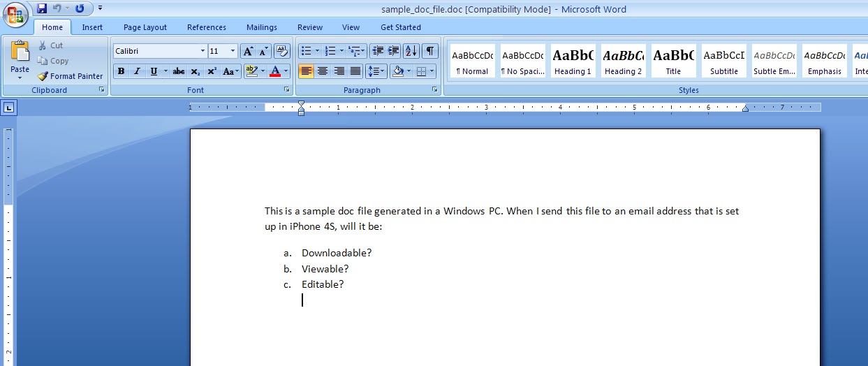Toggle bold formatting
This screenshot has height=366, width=868.
coord(122,71)
